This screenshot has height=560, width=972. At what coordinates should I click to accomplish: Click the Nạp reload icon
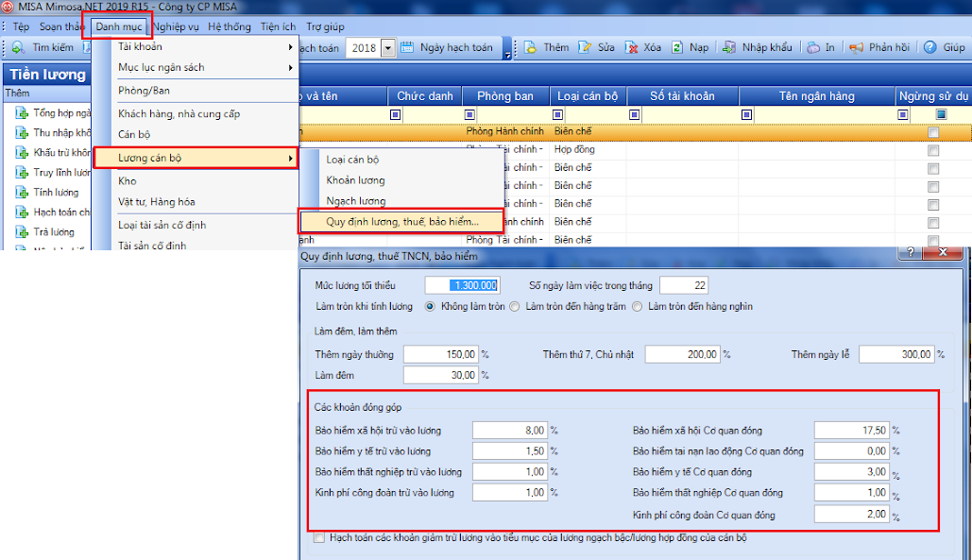(677, 48)
